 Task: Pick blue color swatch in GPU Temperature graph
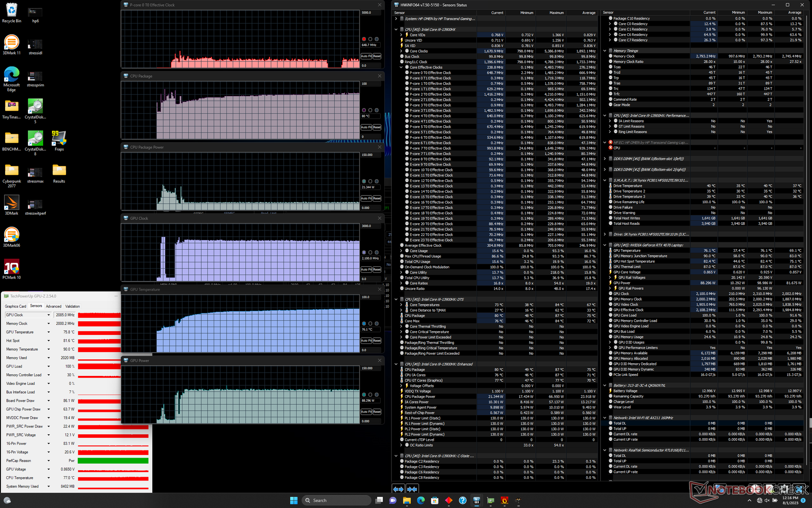364,323
